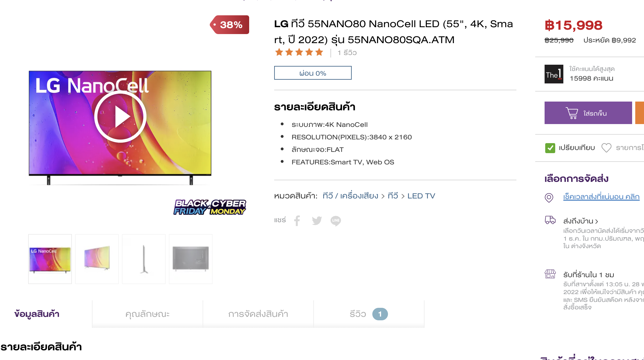The width and height of the screenshot is (644, 360).
Task: Switch to the การจัดส่งสินค้า delivery tab
Action: [258, 314]
